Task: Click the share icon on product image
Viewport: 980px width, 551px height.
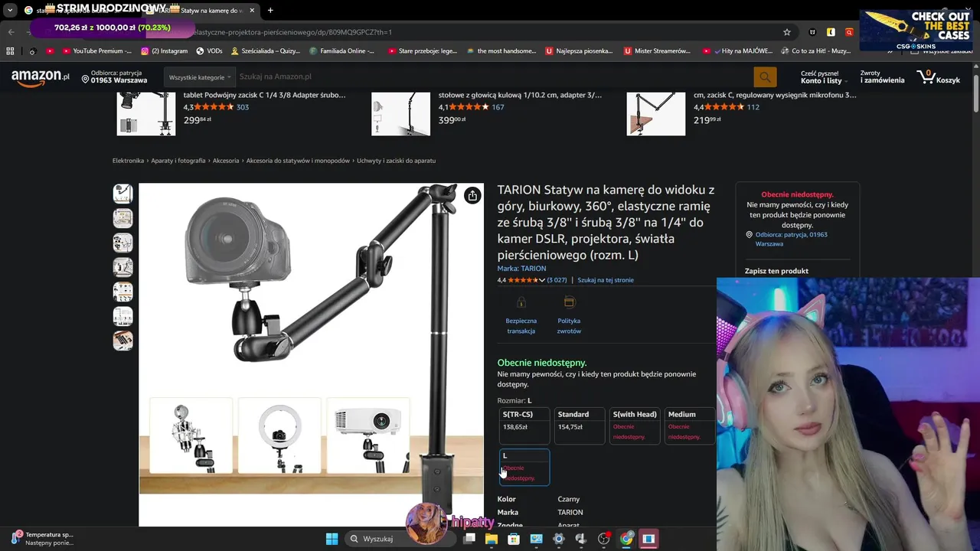Action: tap(472, 196)
